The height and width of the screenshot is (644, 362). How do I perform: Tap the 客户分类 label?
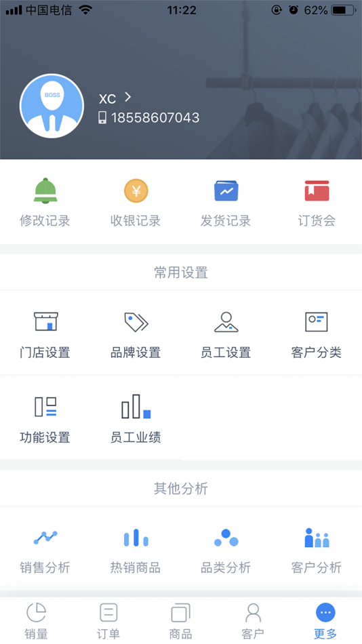tap(317, 353)
